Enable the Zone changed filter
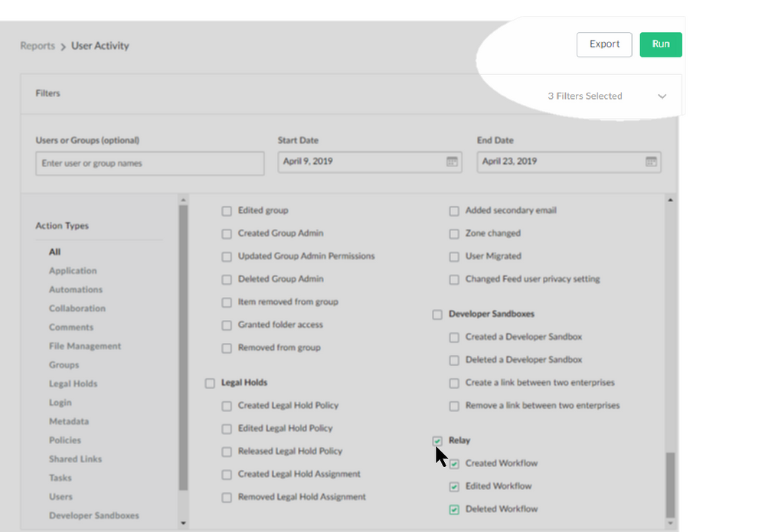Image resolution: width=765 pixels, height=532 pixels. click(454, 233)
